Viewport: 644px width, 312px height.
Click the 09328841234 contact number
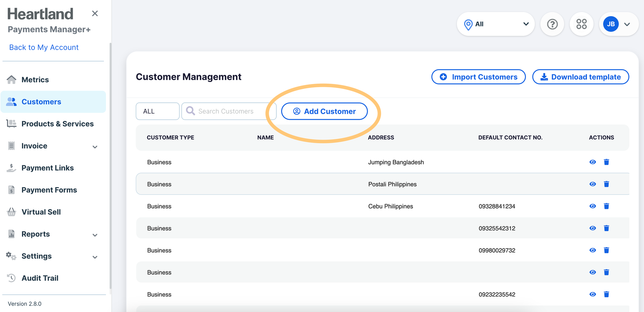point(497,206)
